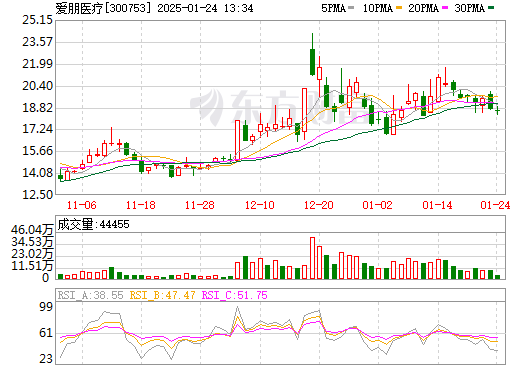Click the 23.57 price axis label
Image resolution: width=520 pixels, height=365 pixels.
click(x=37, y=42)
